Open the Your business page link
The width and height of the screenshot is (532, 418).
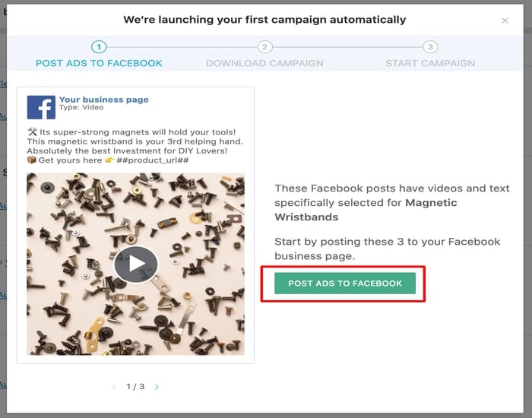tap(104, 100)
